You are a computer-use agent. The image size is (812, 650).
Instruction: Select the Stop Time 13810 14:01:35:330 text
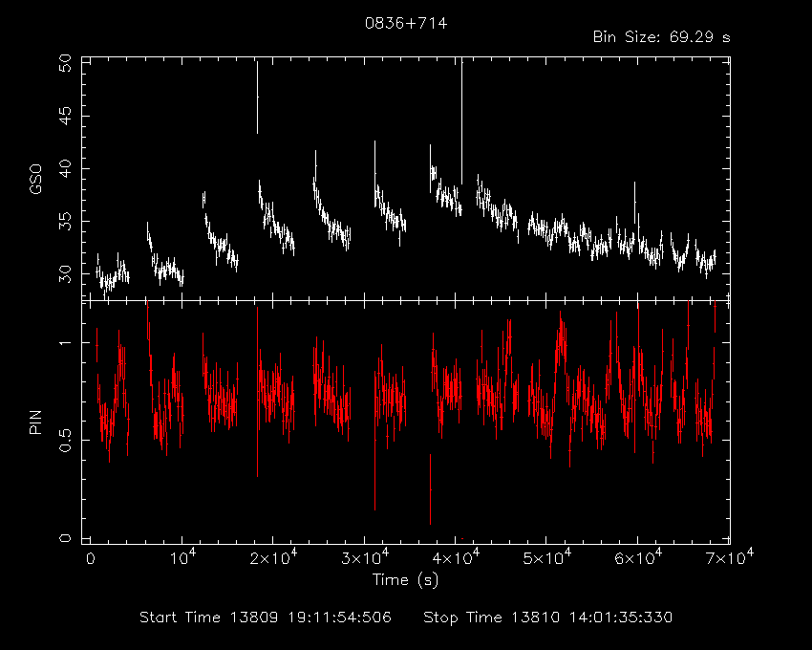point(548,617)
